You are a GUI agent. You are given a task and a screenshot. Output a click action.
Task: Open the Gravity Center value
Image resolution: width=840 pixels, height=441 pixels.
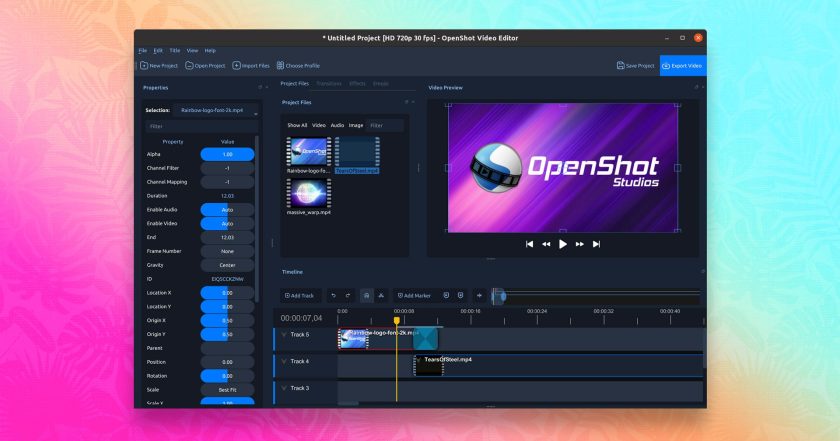coord(227,265)
